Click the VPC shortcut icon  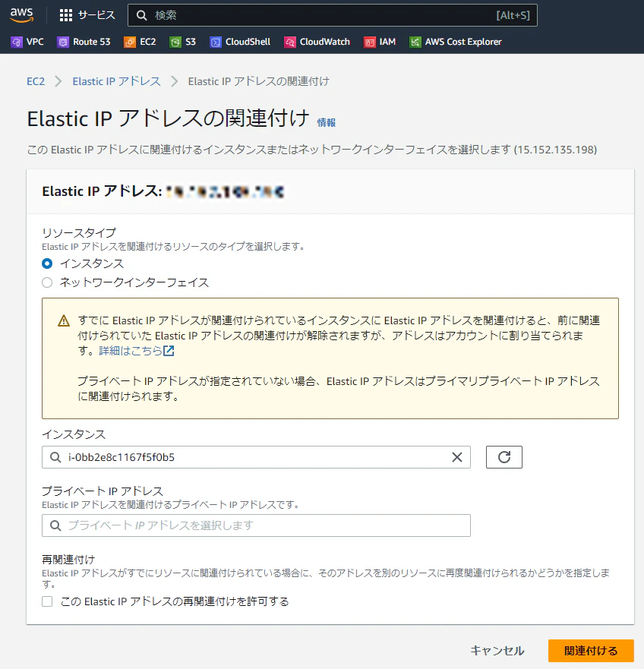click(x=17, y=42)
